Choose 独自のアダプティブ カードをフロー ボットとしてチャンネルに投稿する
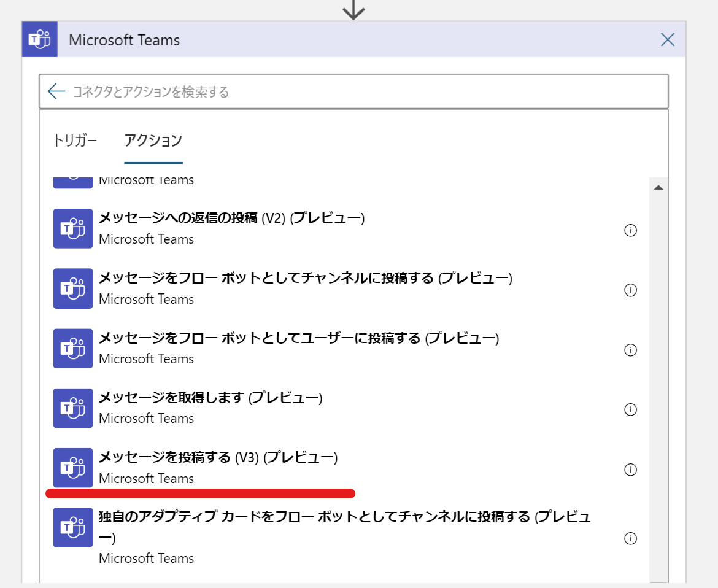The width and height of the screenshot is (718, 588). click(345, 527)
